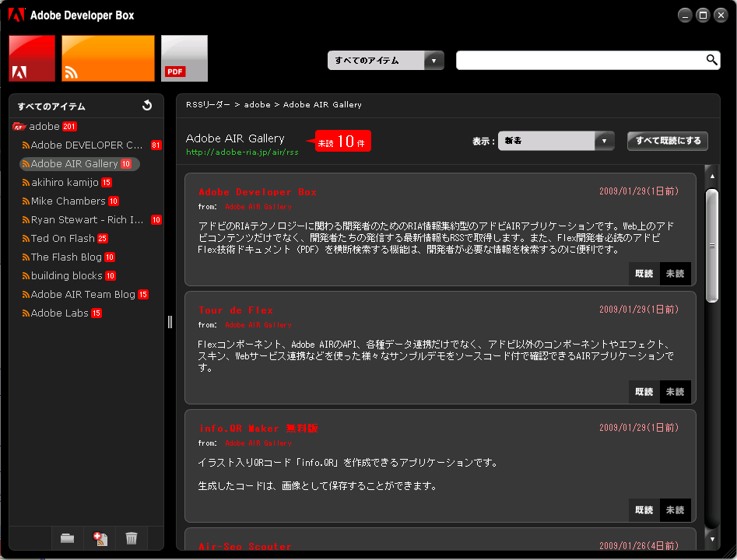Mark info.QR Maker article as 既読

coord(644,510)
